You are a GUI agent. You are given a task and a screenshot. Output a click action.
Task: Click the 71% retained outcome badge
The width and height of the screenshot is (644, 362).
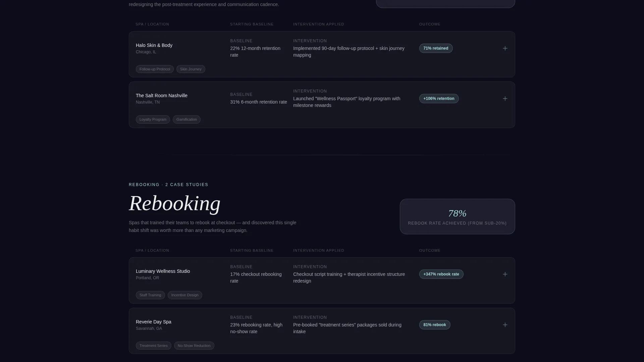(436, 48)
